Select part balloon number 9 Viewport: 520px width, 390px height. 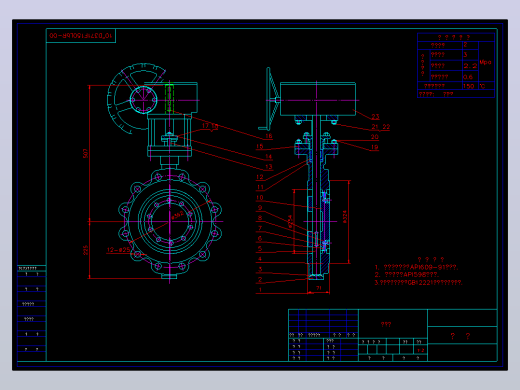pos(260,208)
